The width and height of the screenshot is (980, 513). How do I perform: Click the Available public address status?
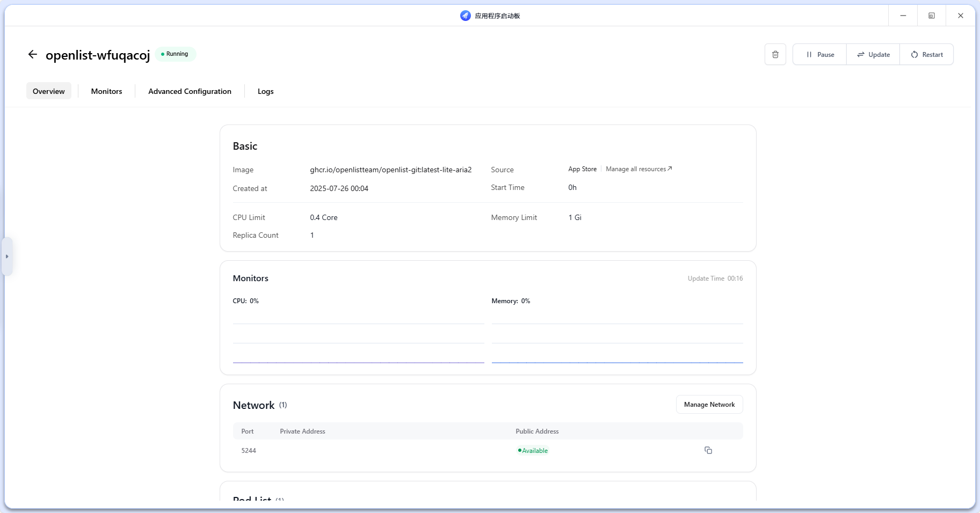[533, 451]
